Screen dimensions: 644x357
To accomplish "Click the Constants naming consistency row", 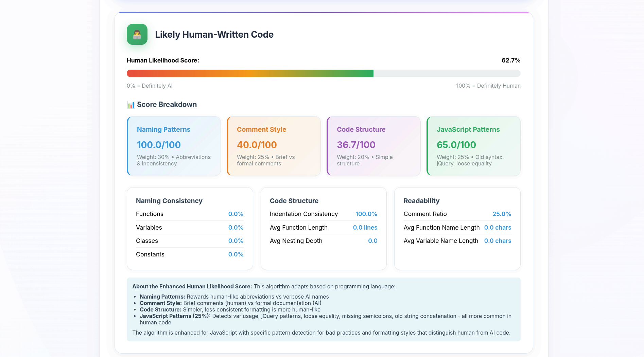I will 189,254.
